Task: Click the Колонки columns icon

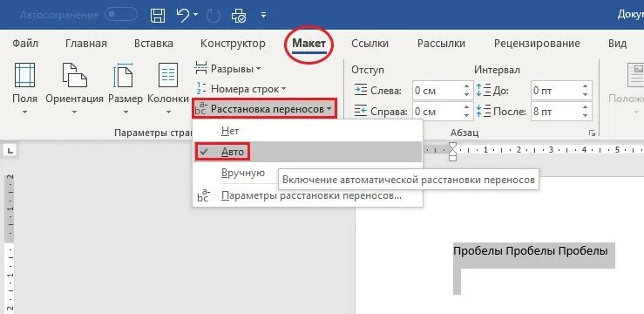Action: 168,75
